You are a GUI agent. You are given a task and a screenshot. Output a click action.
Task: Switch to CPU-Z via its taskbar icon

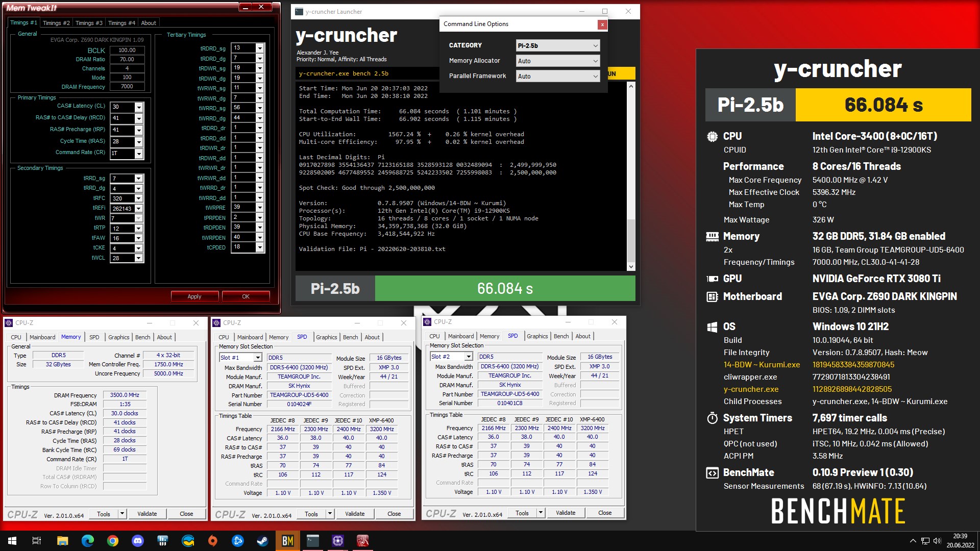click(338, 541)
